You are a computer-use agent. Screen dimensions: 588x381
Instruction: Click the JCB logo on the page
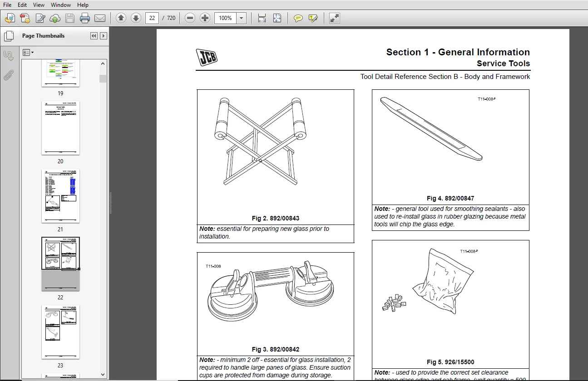pyautogui.click(x=207, y=57)
